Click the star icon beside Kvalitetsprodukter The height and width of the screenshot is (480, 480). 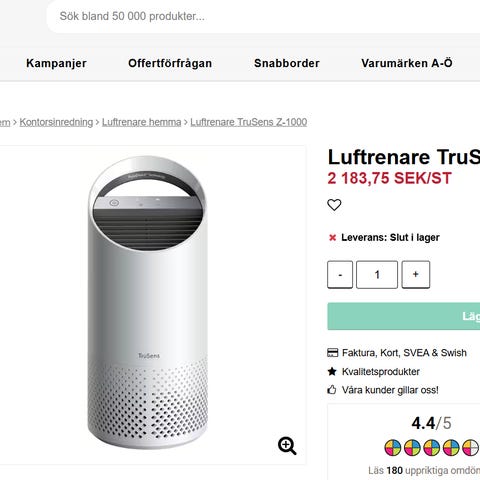[x=332, y=371]
